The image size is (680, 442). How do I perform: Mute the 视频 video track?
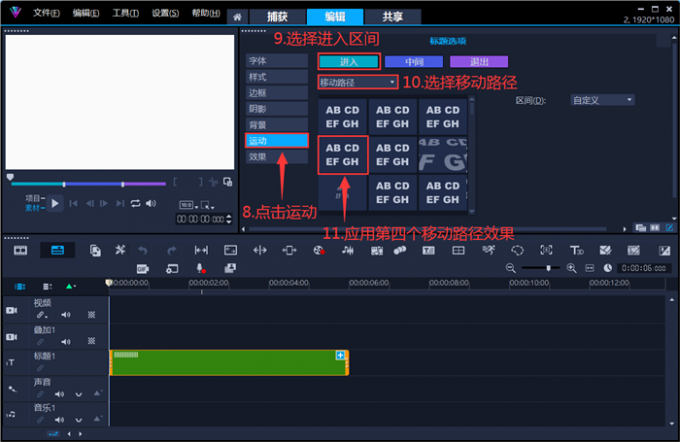[x=65, y=315]
